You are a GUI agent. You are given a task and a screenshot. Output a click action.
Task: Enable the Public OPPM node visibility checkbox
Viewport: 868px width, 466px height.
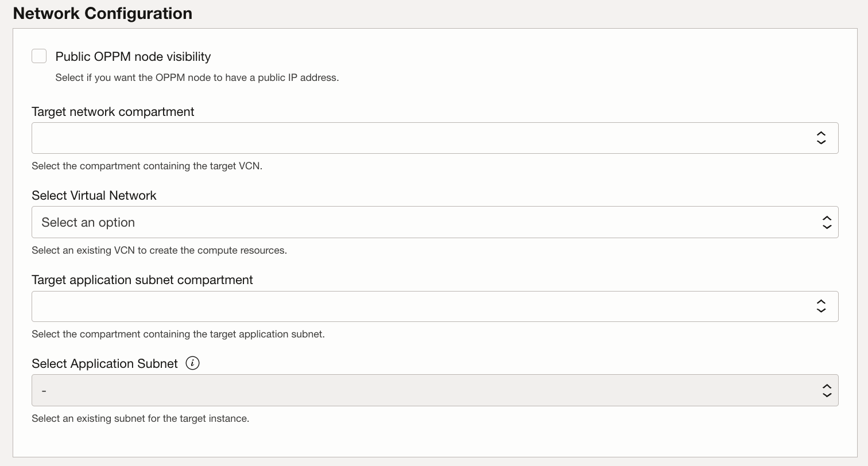(39, 56)
